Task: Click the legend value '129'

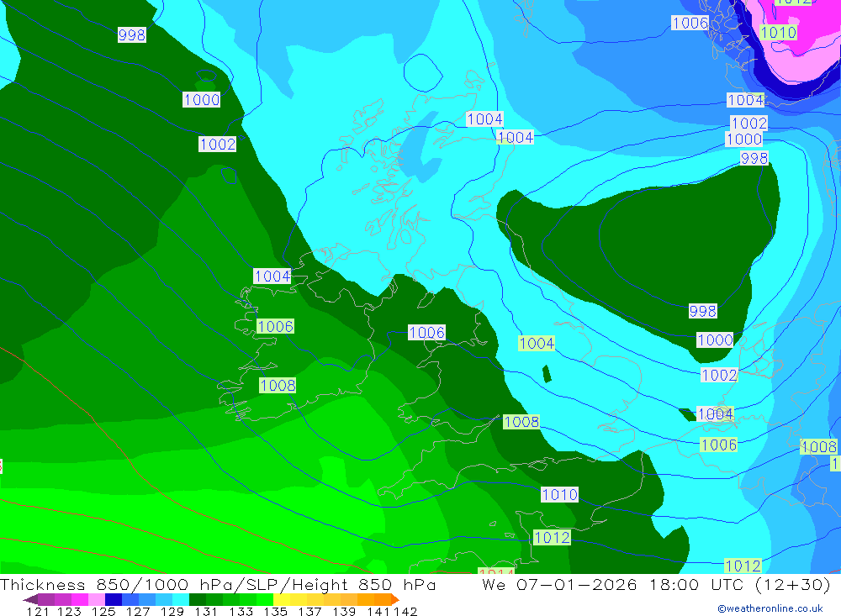Action: pyautogui.click(x=172, y=612)
